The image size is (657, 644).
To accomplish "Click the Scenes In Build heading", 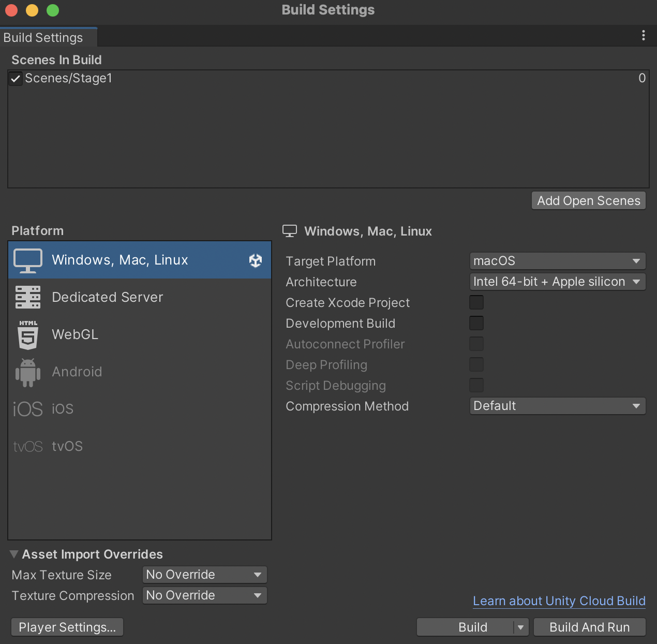I will (56, 60).
